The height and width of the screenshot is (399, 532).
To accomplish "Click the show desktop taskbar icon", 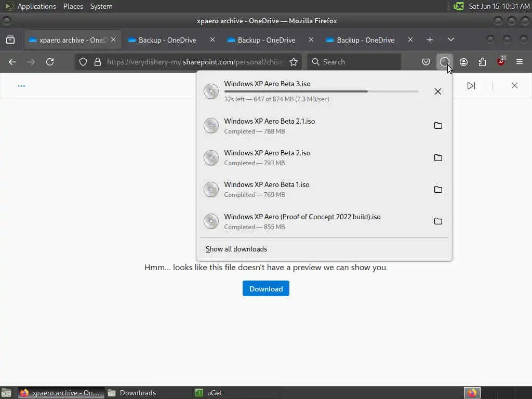I will (6, 393).
